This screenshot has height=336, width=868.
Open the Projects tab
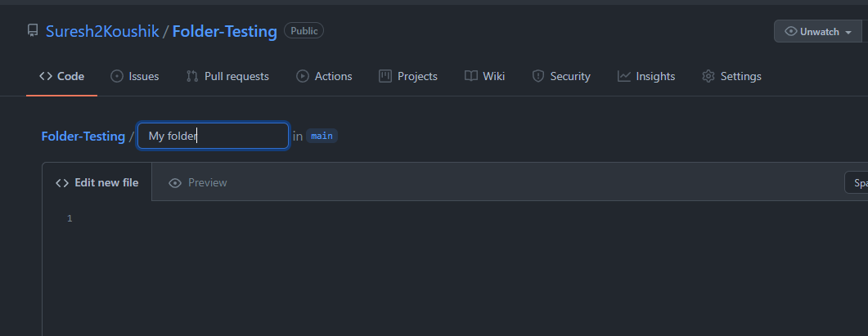point(408,76)
